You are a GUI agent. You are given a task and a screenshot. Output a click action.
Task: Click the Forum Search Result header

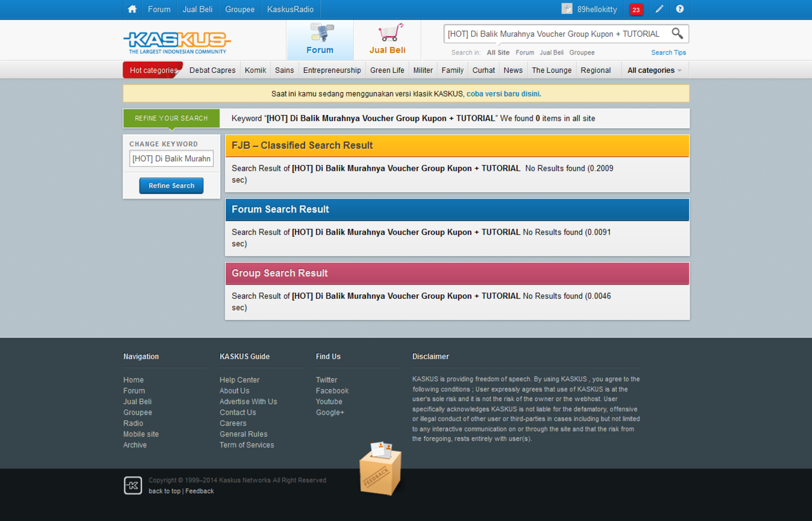click(x=457, y=209)
